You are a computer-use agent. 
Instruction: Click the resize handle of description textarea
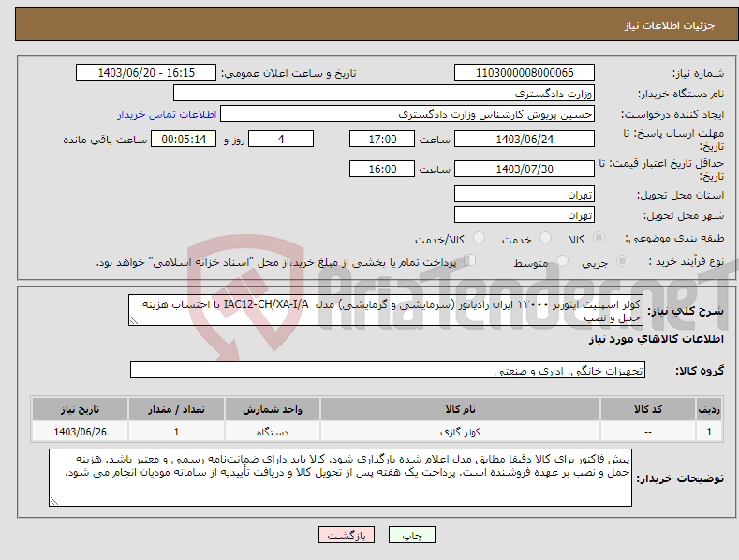pos(133,321)
